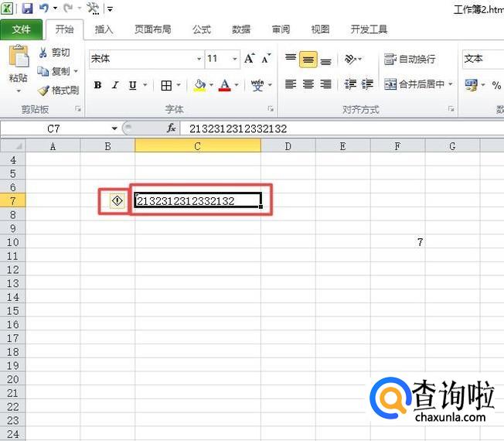Screen dimensions: 504x441
Task: Expand the Paste options arrow below 粘贴
Action: [x=19, y=91]
